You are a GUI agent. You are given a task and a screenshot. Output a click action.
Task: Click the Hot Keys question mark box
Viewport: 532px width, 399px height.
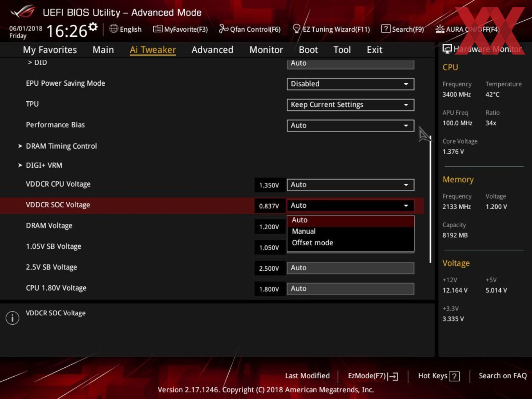(454, 376)
